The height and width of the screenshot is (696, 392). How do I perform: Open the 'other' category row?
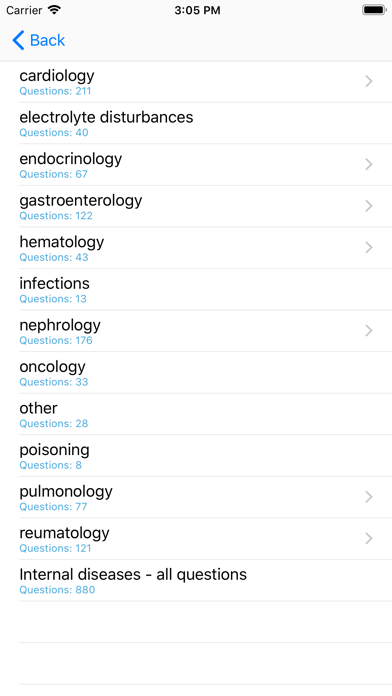pyautogui.click(x=196, y=414)
